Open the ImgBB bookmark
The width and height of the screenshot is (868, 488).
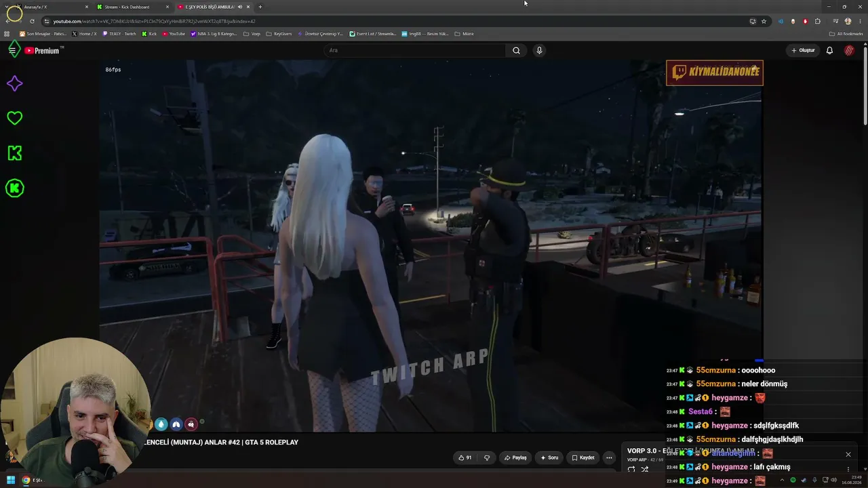[x=425, y=34]
